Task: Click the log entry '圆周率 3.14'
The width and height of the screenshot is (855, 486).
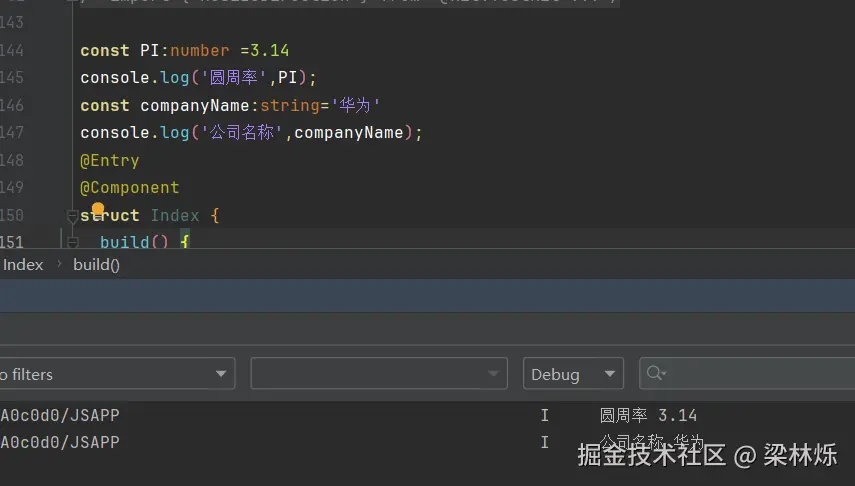Action: [x=648, y=416]
